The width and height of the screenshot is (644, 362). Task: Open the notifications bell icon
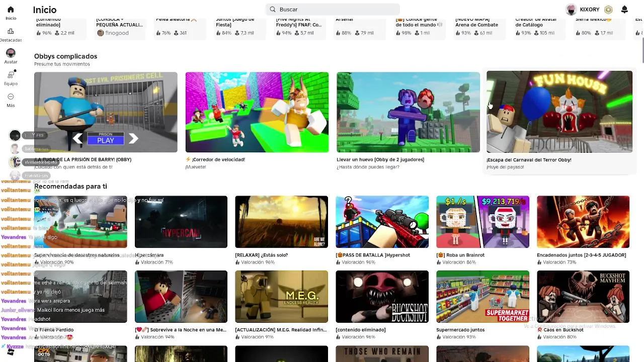click(x=624, y=10)
